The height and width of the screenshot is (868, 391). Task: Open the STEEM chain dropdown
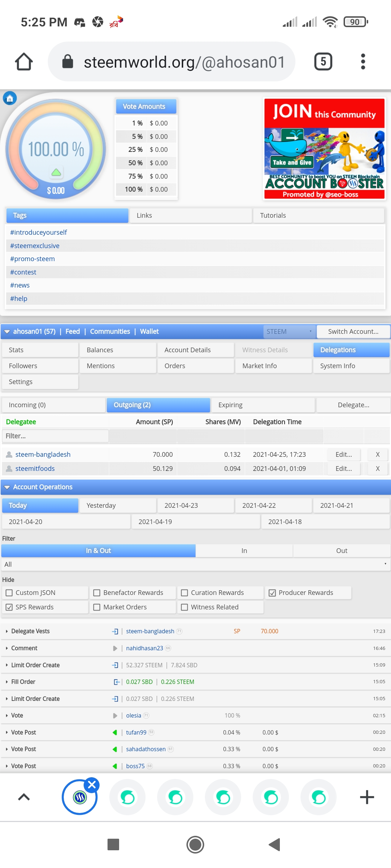point(289,332)
